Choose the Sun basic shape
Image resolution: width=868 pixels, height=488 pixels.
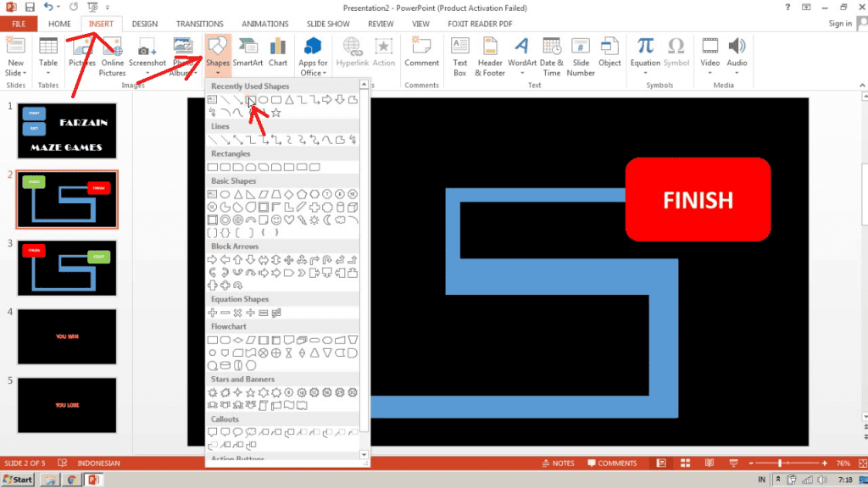pyautogui.click(x=314, y=220)
